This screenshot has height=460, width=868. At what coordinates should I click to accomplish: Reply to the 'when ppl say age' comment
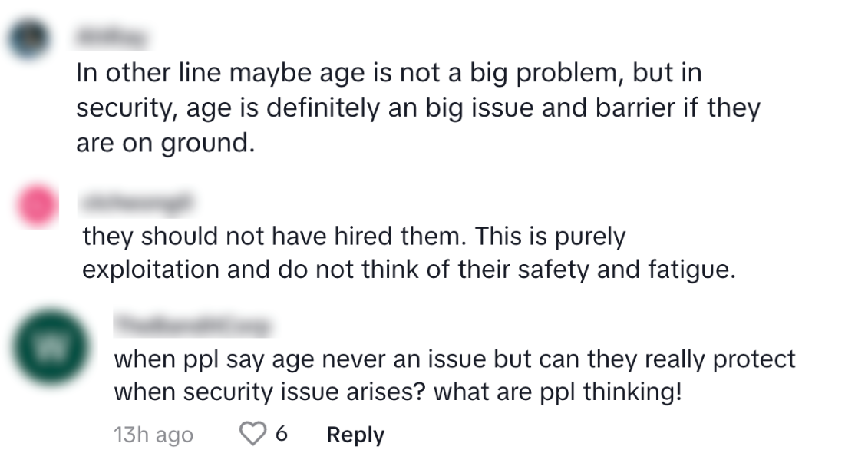pos(355,435)
